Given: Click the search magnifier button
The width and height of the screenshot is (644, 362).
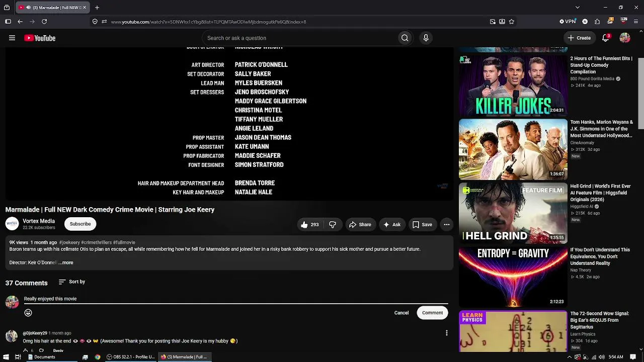Looking at the screenshot, I should pos(405,38).
